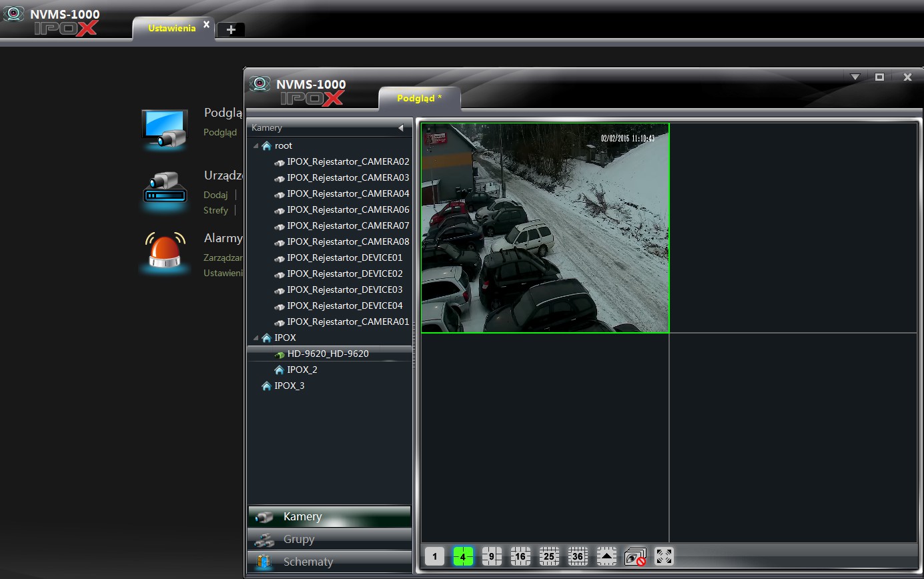Select IPOX_Rejestartor_CAMERA06 in tree
Image resolution: width=924 pixels, height=579 pixels.
coord(348,209)
